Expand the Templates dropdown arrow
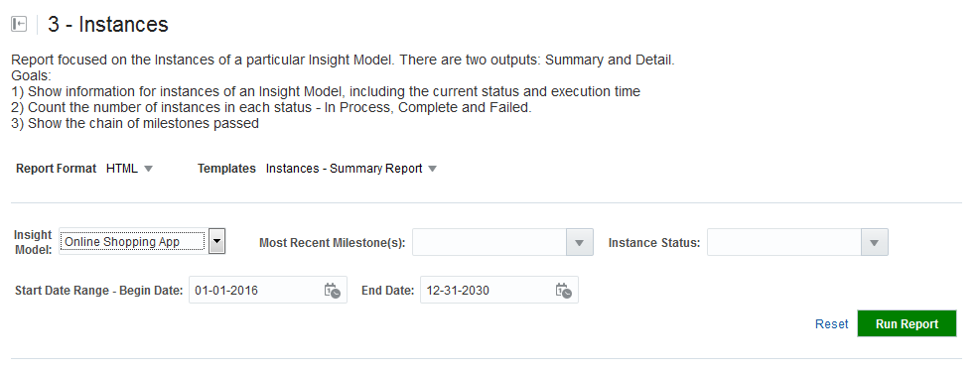Viewport: 980px width, 370px height. 432,169
